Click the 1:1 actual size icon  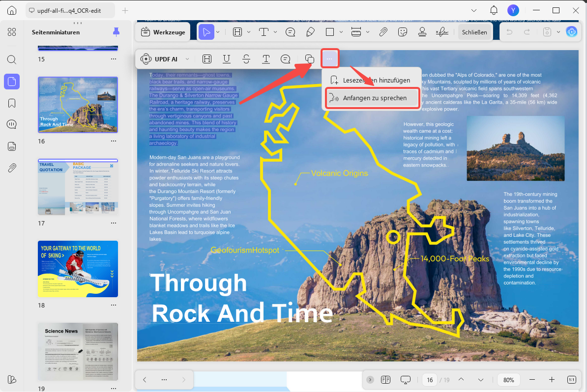572,380
